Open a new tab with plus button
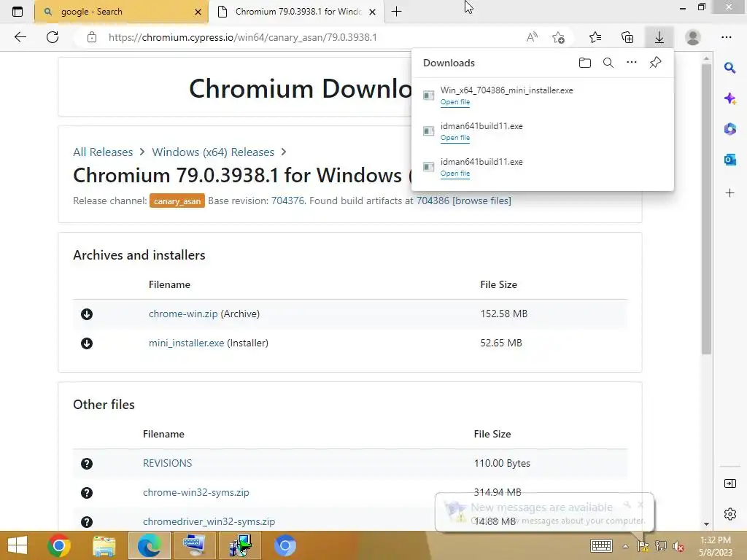The width and height of the screenshot is (747, 560). point(396,12)
